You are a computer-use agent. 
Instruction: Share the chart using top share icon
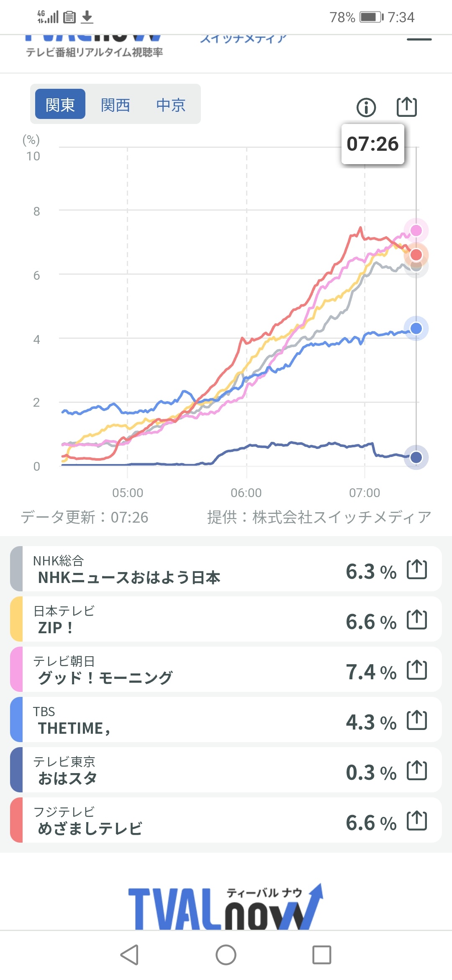[406, 106]
